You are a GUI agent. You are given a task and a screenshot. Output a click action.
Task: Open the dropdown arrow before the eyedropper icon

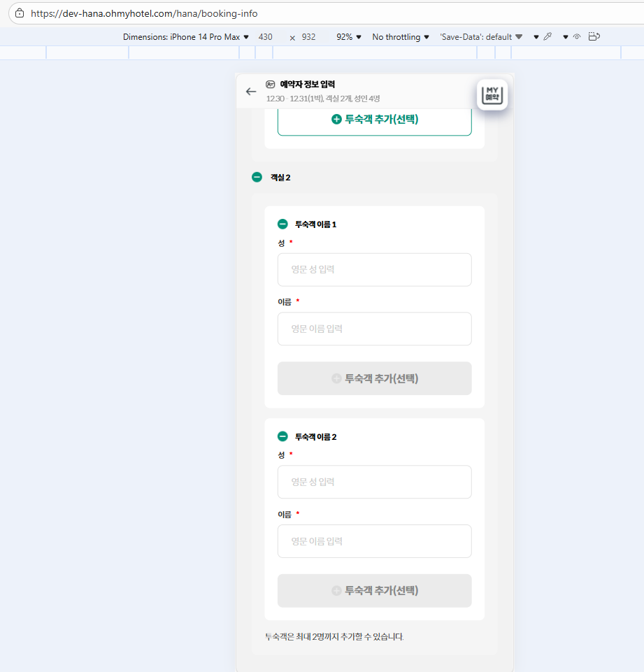536,37
